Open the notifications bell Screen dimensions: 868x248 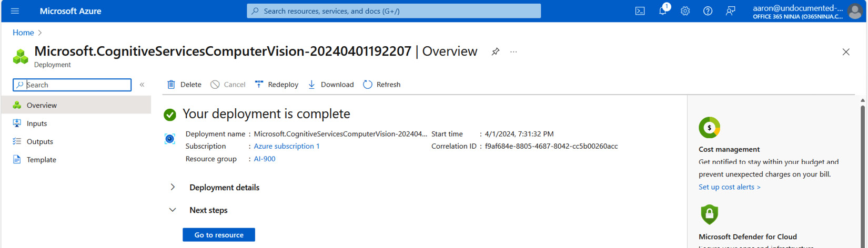pos(663,11)
